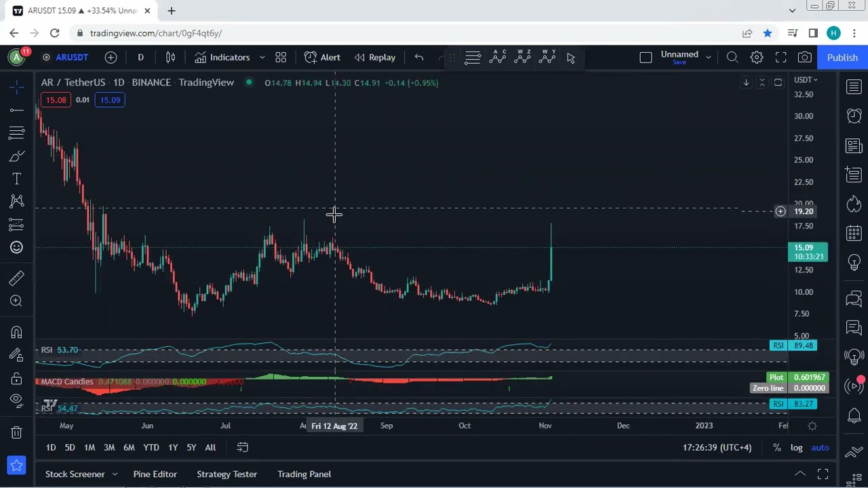The width and height of the screenshot is (868, 488).
Task: Remove drawings with trash icon
Action: point(17,432)
